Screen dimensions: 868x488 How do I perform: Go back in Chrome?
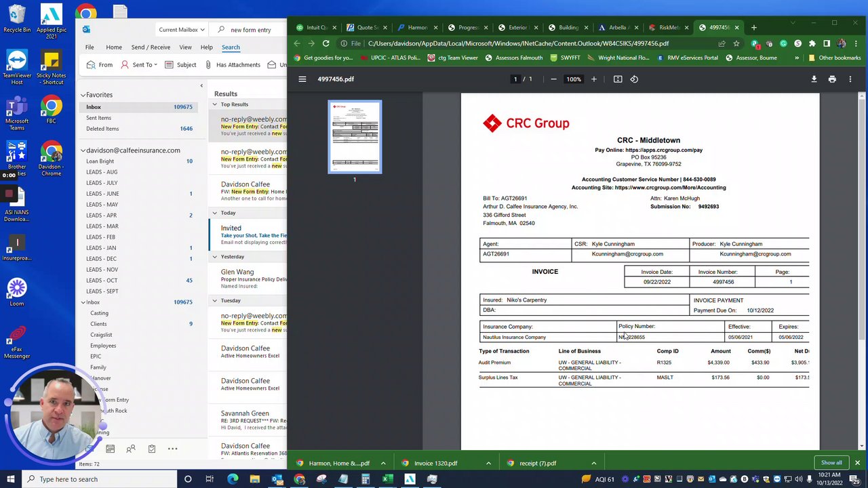pyautogui.click(x=297, y=43)
